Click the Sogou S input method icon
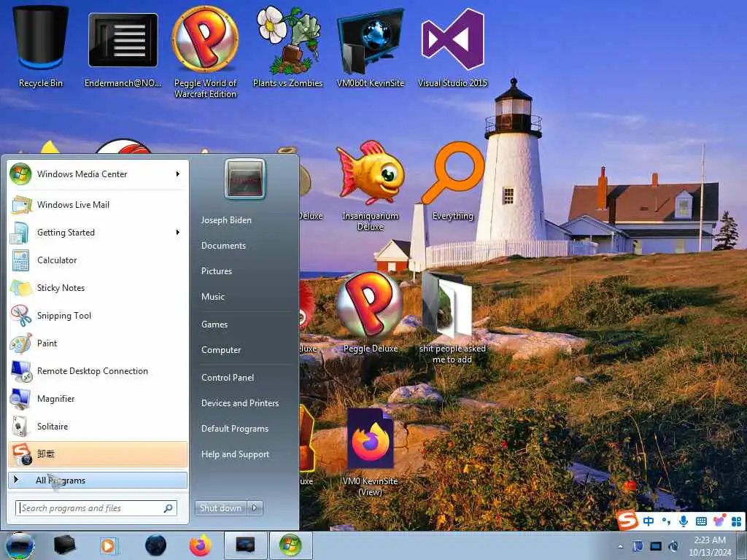Screen dimensions: 747x560 click(627, 520)
